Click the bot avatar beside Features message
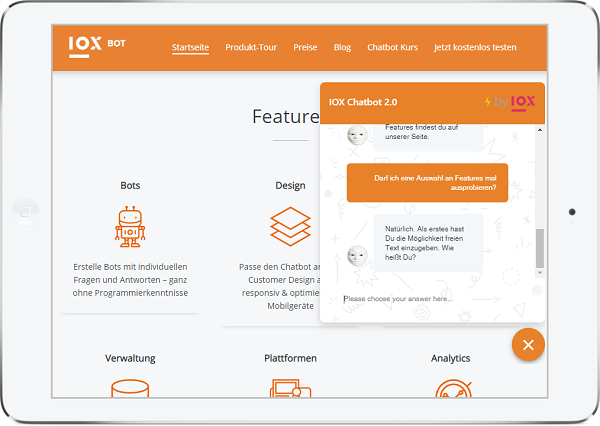This screenshot has height=426, width=600. 357,135
